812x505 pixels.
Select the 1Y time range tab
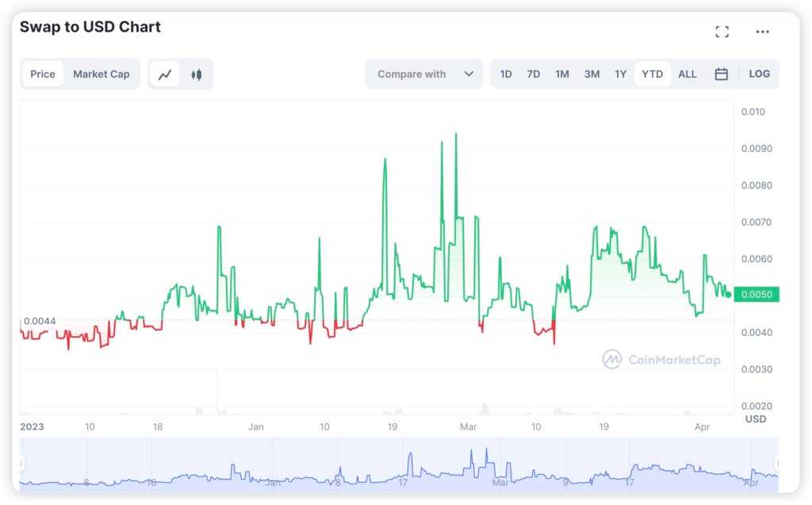[621, 74]
